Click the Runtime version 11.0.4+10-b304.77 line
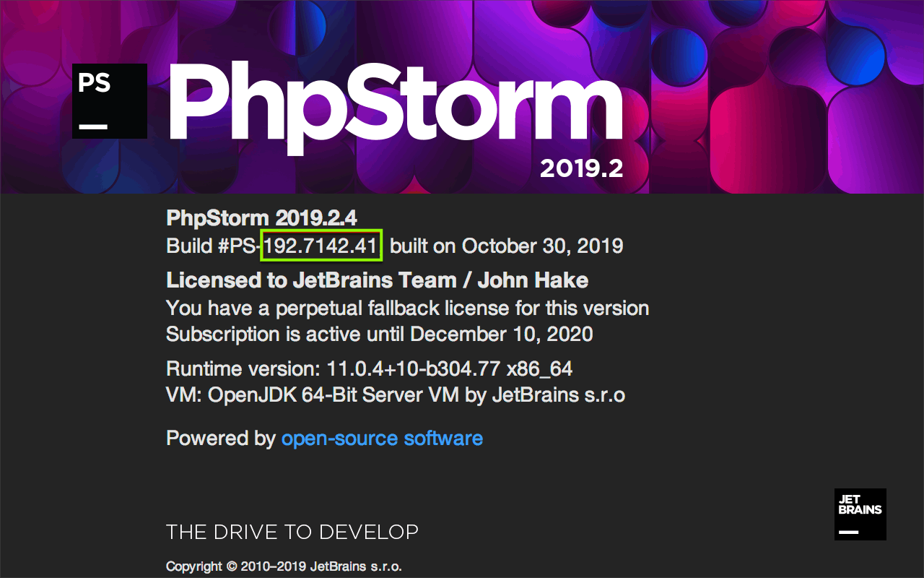The width and height of the screenshot is (924, 578). (370, 369)
